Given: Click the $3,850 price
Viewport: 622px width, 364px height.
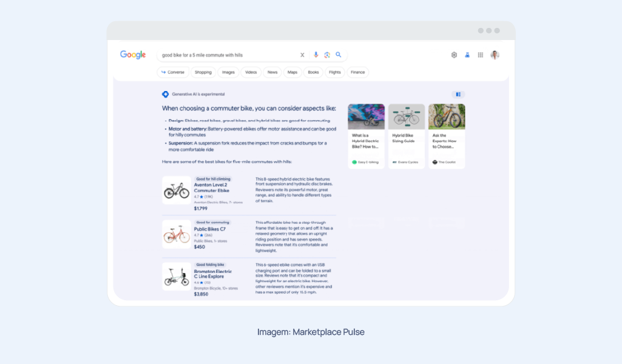Looking at the screenshot, I should (x=201, y=294).
